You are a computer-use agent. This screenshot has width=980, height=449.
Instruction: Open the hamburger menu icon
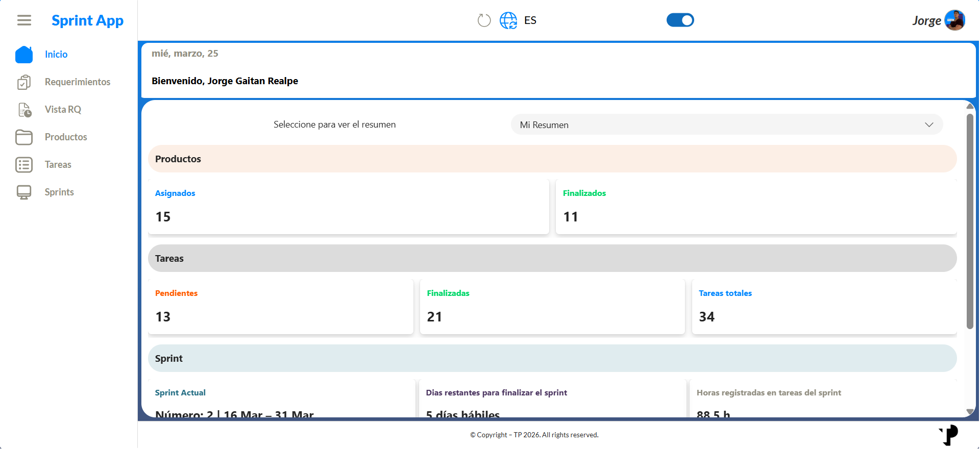(24, 20)
